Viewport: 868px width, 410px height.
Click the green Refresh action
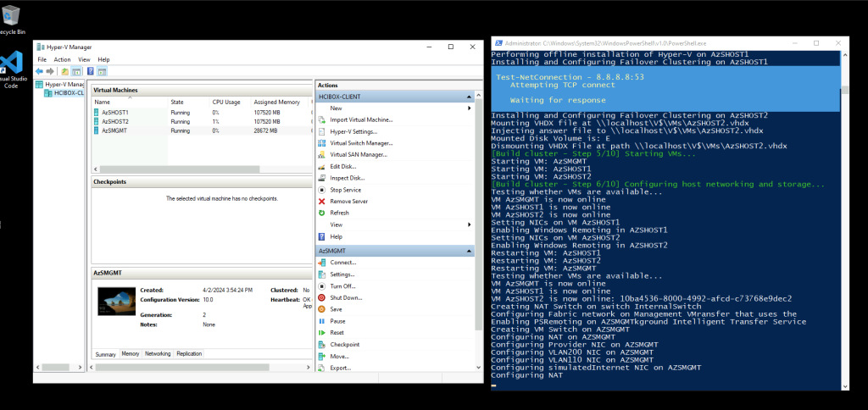pos(339,213)
